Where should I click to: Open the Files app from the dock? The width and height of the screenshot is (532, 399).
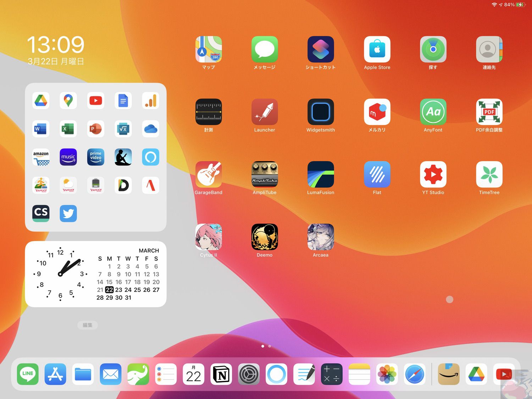(83, 374)
